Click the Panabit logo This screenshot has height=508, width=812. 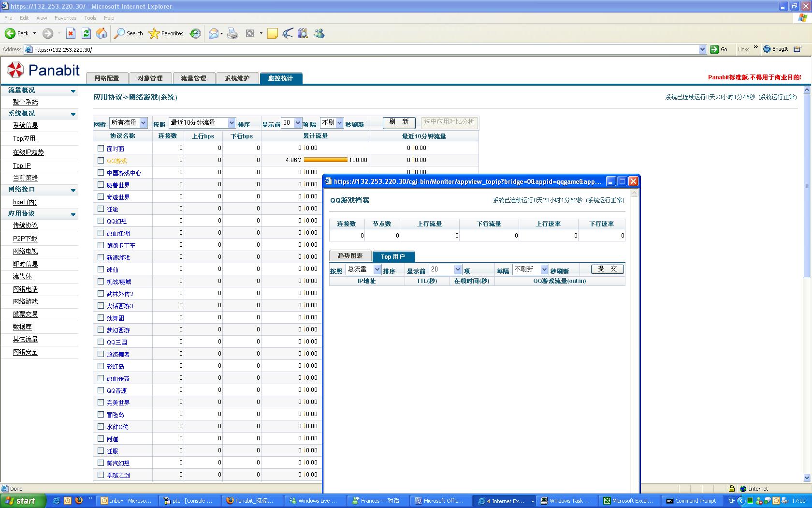(x=43, y=70)
